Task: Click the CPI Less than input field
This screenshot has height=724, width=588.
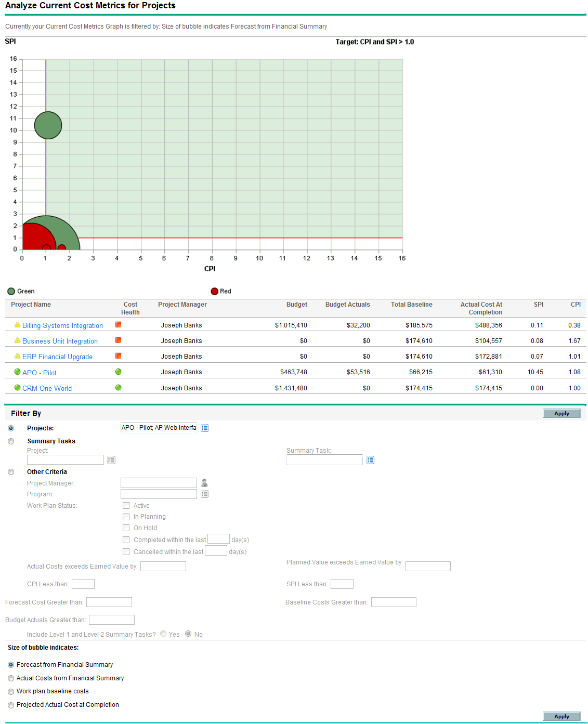Action: (83, 584)
